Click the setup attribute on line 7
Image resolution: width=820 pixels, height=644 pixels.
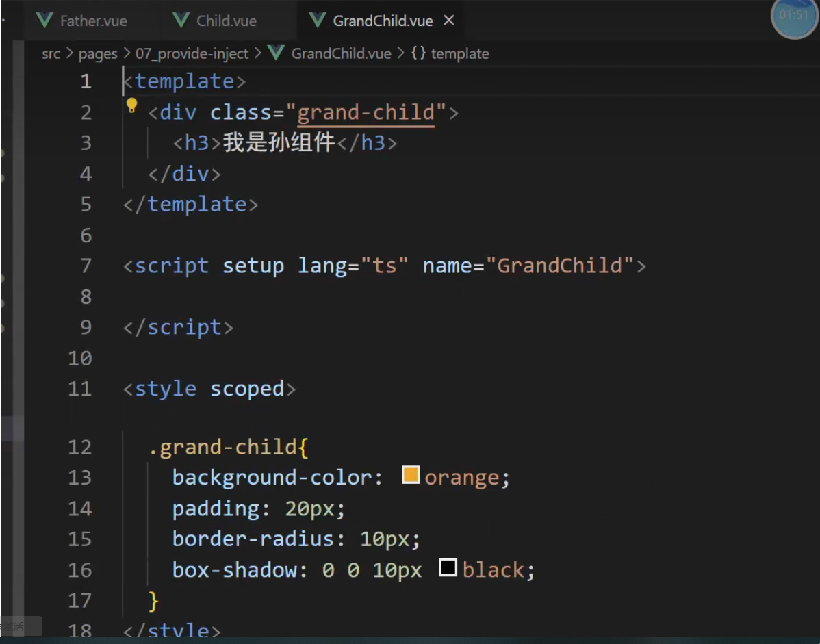[x=253, y=266]
